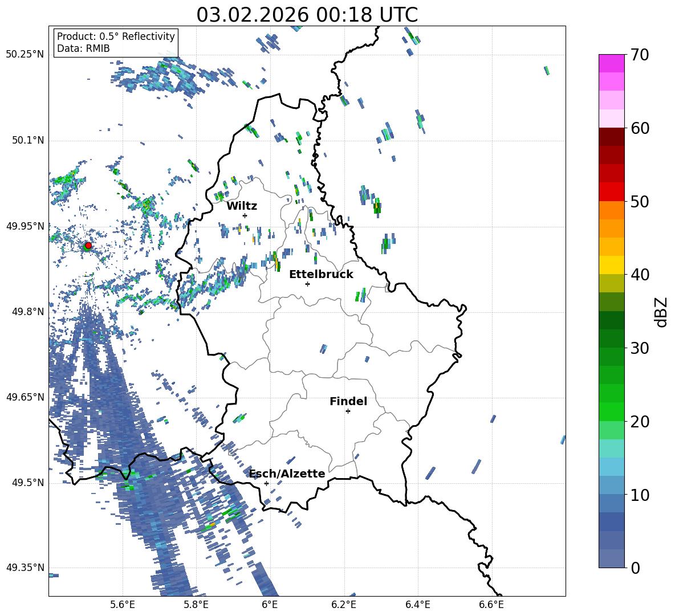Click the 'Data: RMIB' text
This screenshot has width=675, height=616.
pos(83,48)
